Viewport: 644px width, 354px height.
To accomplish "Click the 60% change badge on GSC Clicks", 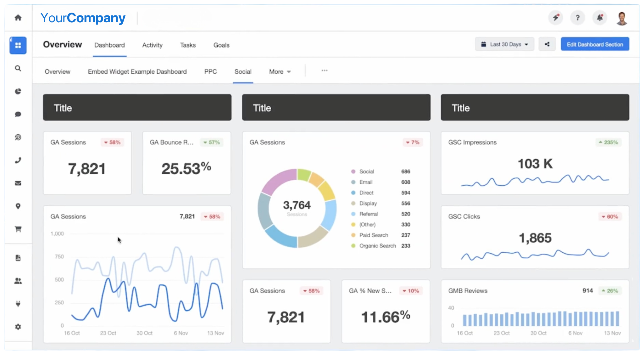I will click(610, 216).
